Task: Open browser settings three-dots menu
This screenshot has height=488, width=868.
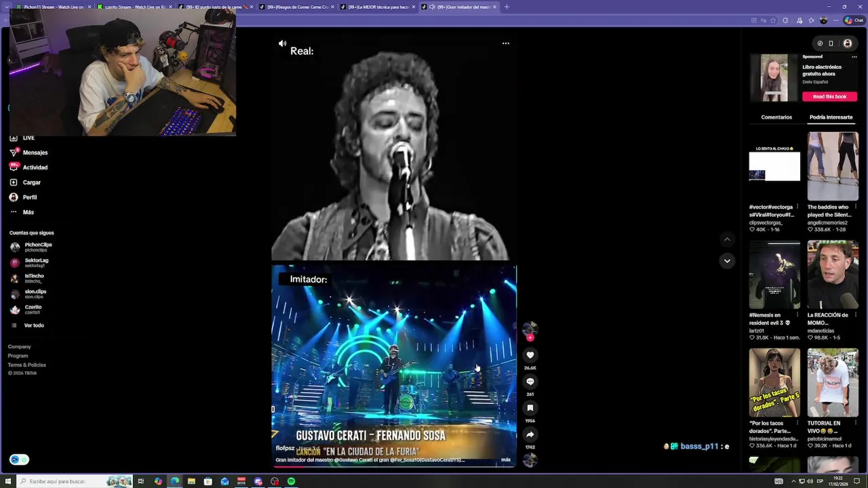Action: pyautogui.click(x=836, y=20)
